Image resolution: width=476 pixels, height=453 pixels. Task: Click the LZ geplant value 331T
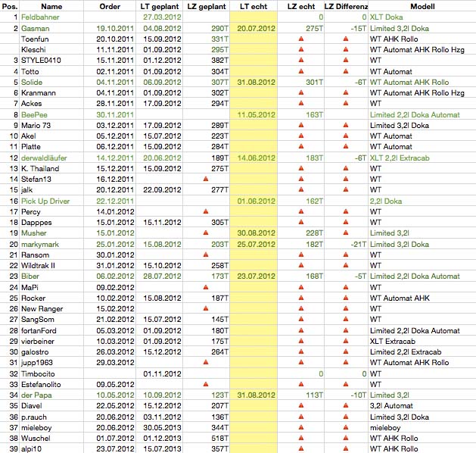coord(219,39)
